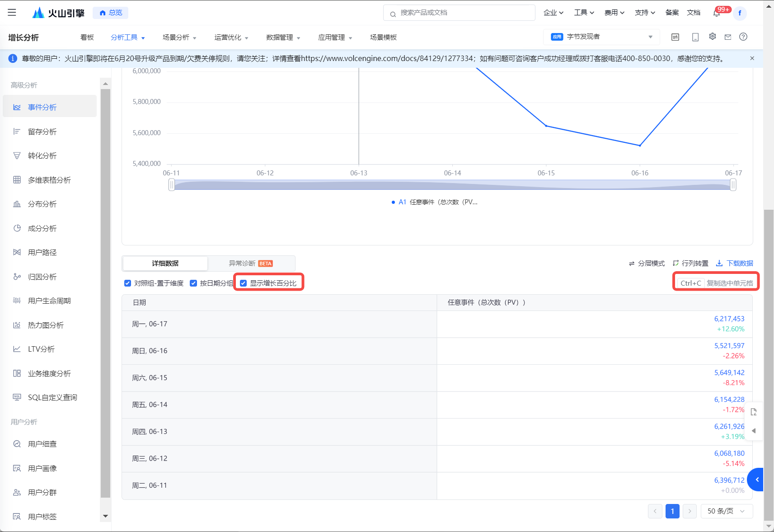Switch to 异常诊断 BETA tab

point(251,264)
